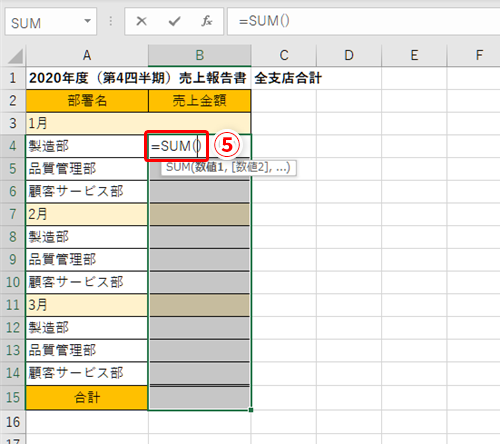Select column B header
Image resolution: width=500 pixels, height=444 pixels.
tap(199, 55)
